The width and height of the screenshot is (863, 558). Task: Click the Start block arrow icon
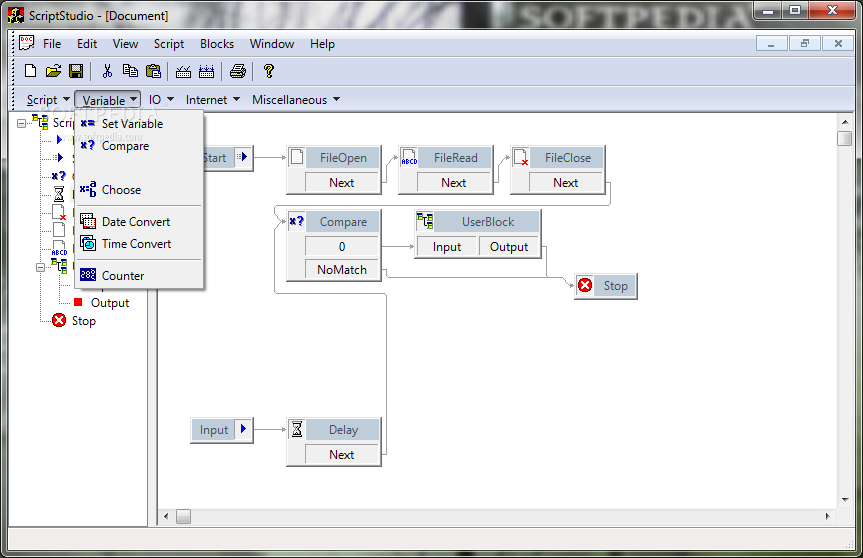click(243, 157)
